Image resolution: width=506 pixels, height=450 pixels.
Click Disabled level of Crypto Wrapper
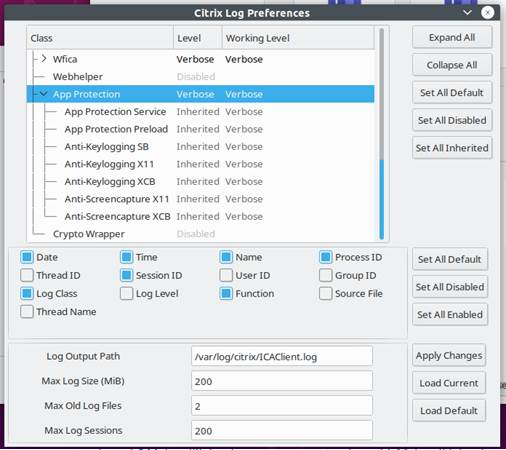point(196,234)
